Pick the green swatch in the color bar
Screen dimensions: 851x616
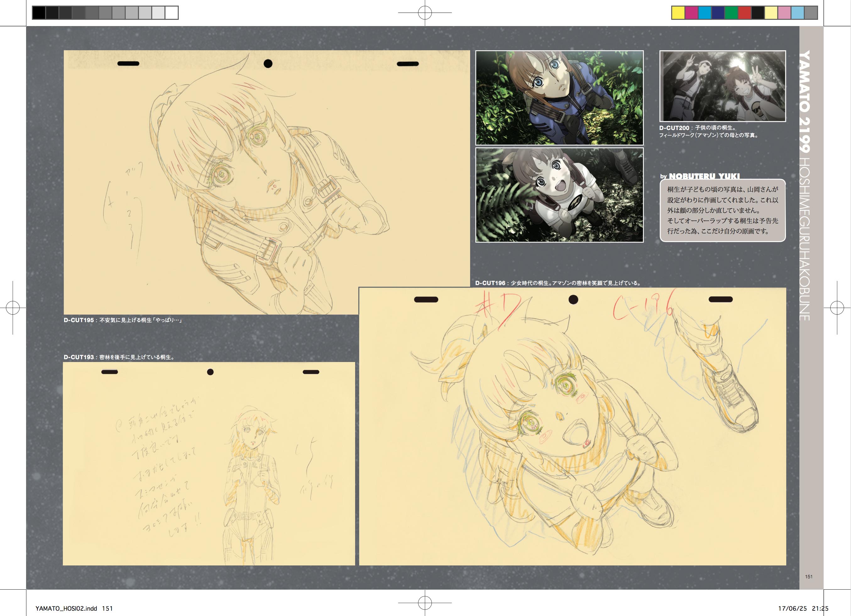coord(731,13)
